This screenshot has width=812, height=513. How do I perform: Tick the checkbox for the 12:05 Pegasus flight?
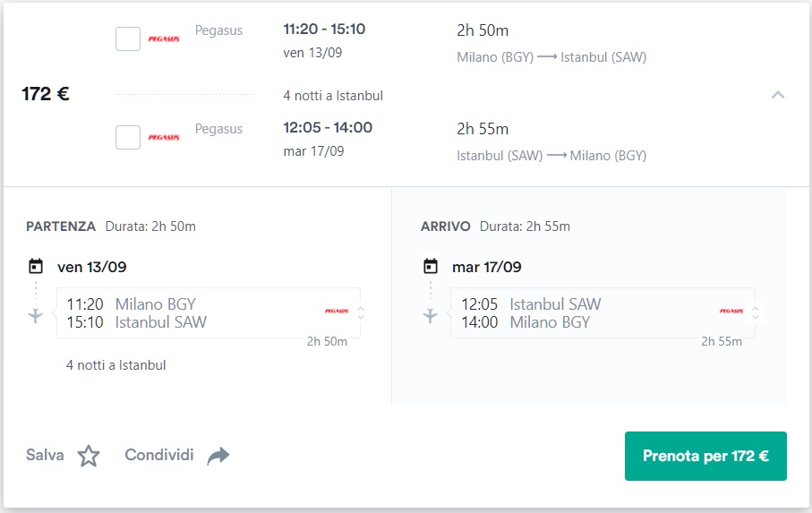pyautogui.click(x=128, y=138)
